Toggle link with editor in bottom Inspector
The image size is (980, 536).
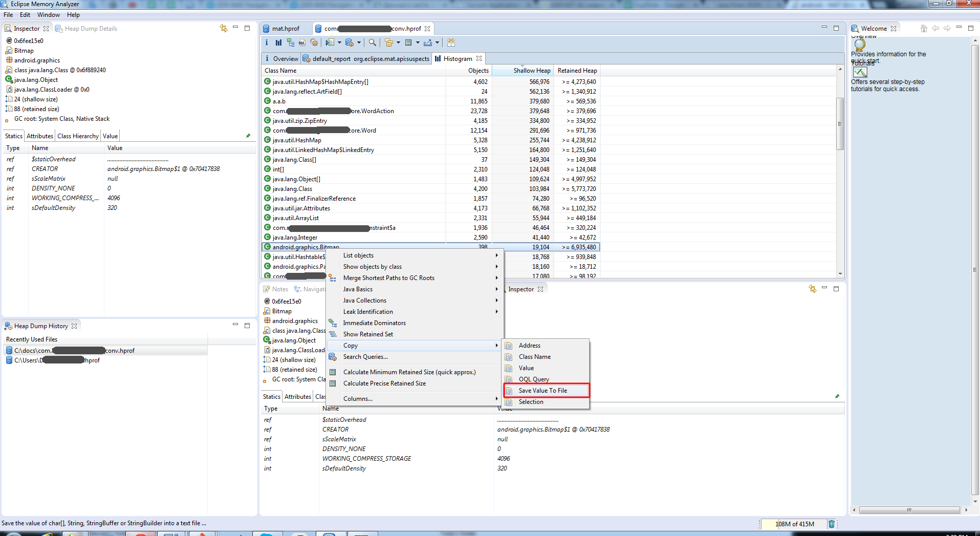(x=813, y=289)
